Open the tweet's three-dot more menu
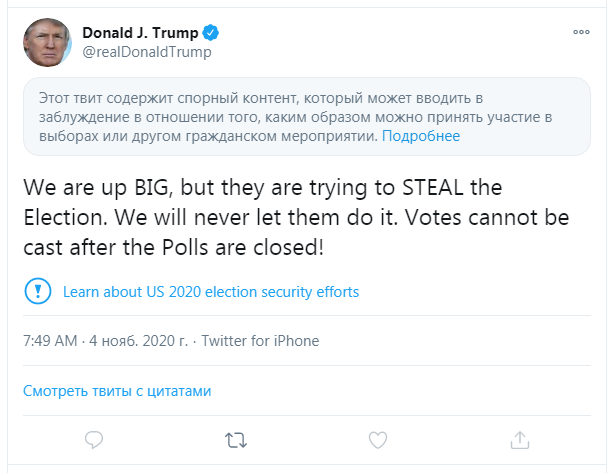The height and width of the screenshot is (473, 613). pos(581,32)
